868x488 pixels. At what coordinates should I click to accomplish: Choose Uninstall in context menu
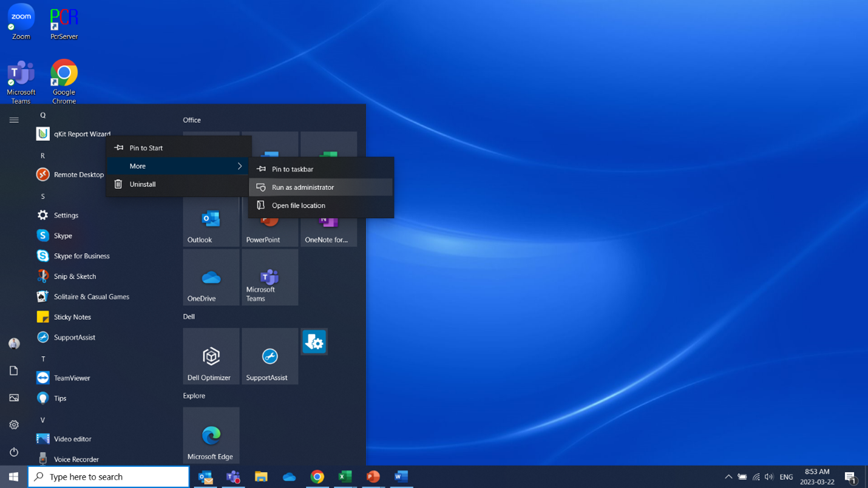(x=178, y=184)
